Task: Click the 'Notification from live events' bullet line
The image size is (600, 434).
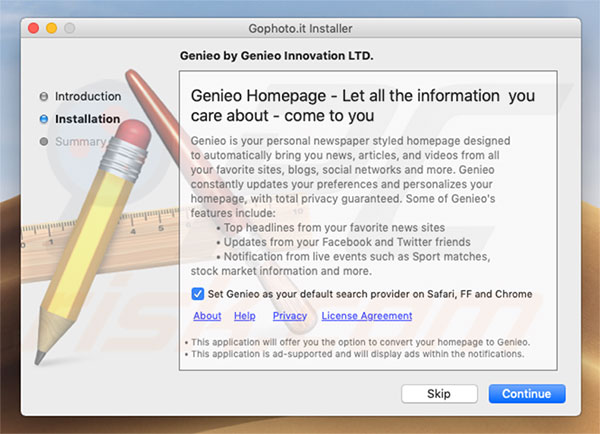Action: point(354,256)
